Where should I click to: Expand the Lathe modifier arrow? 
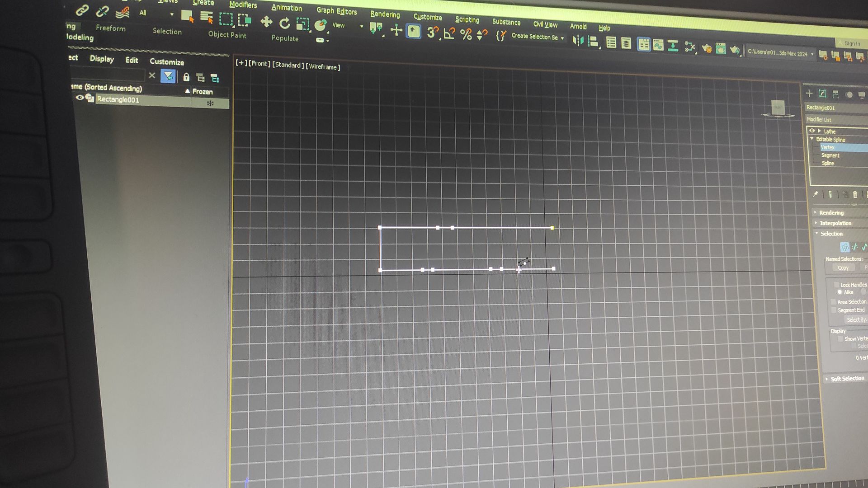(x=819, y=131)
